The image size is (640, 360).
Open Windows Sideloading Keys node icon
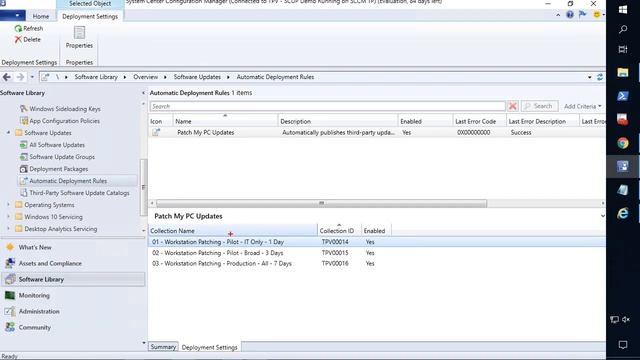(24, 109)
